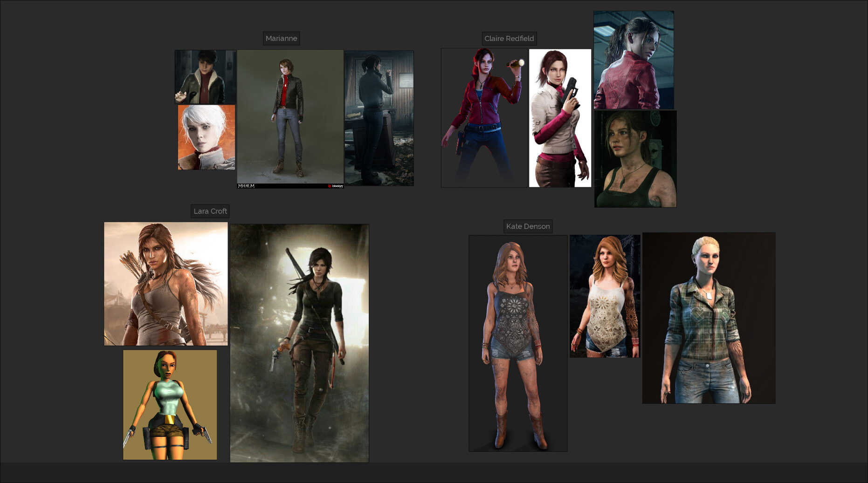Select the Marianne text label
The image size is (868, 483).
pos(281,38)
